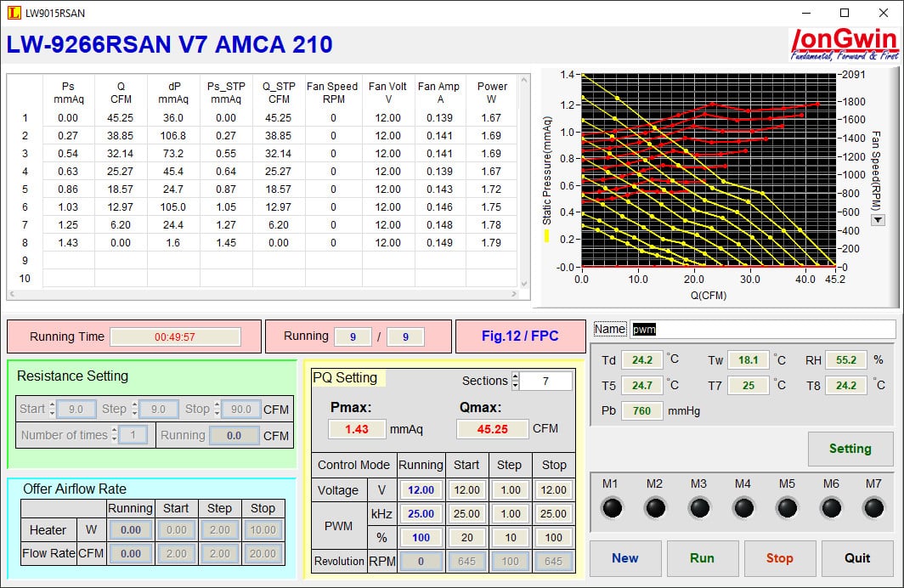Click the M1 indicator light
This screenshot has width=904, height=588.
[x=611, y=507]
